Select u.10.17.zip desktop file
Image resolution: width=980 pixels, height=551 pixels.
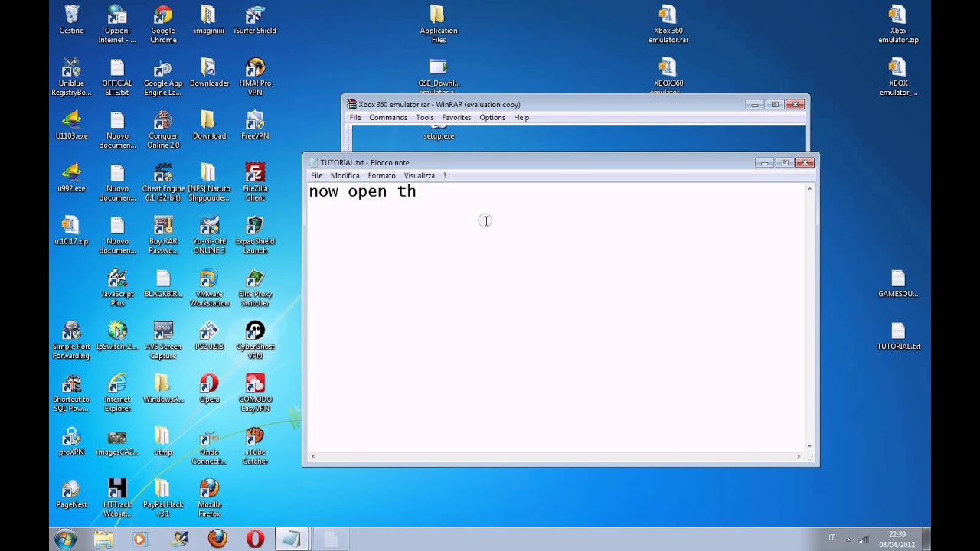(x=71, y=230)
